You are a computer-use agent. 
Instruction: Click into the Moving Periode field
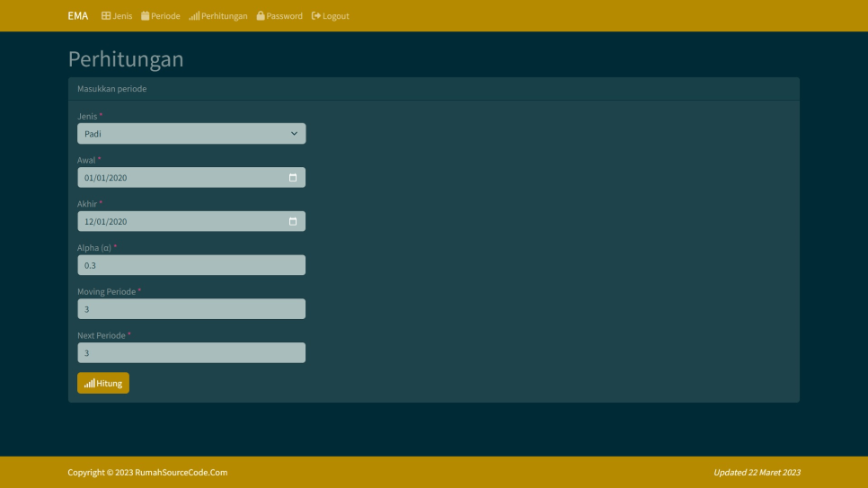point(190,309)
